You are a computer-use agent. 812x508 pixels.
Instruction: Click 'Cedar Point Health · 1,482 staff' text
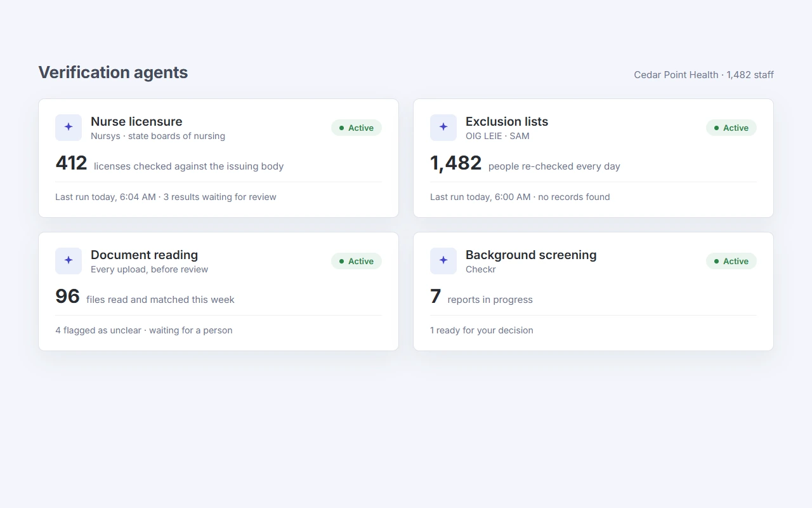(x=704, y=75)
